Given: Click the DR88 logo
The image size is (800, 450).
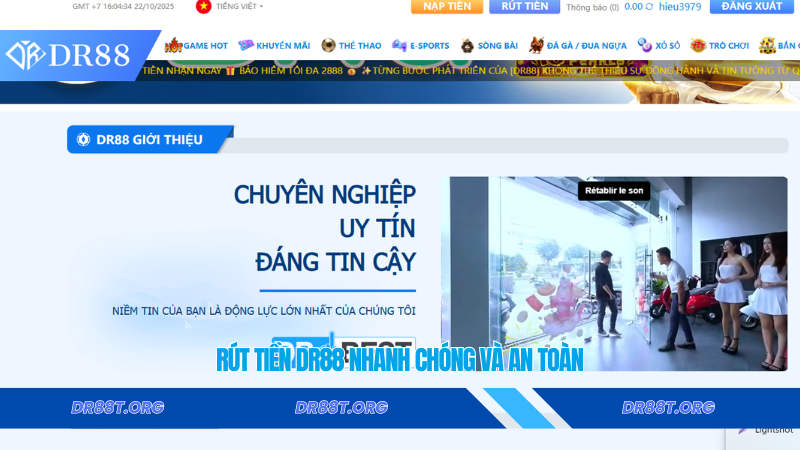Looking at the screenshot, I should tap(68, 55).
